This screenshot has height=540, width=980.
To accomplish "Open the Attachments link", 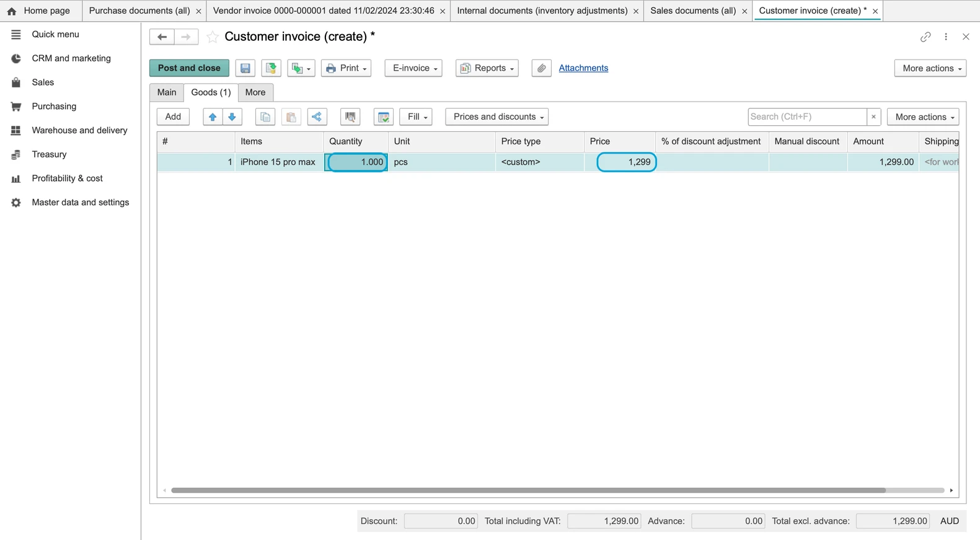I will [583, 68].
